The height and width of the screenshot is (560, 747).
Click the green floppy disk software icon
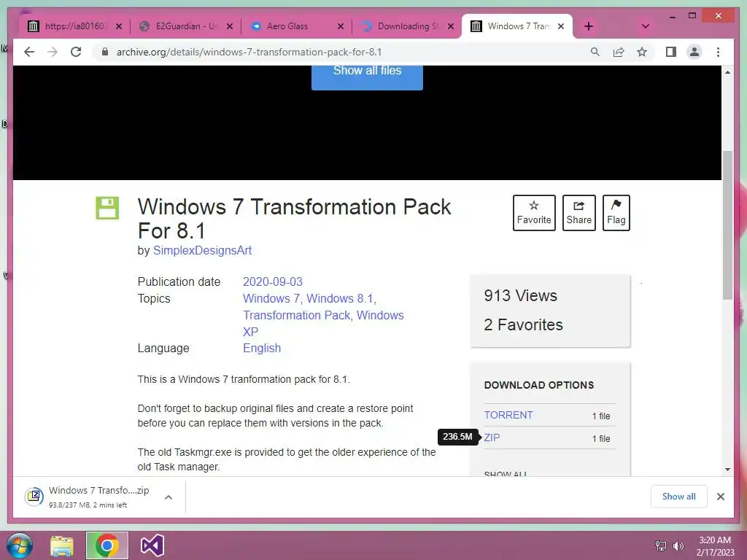click(107, 208)
